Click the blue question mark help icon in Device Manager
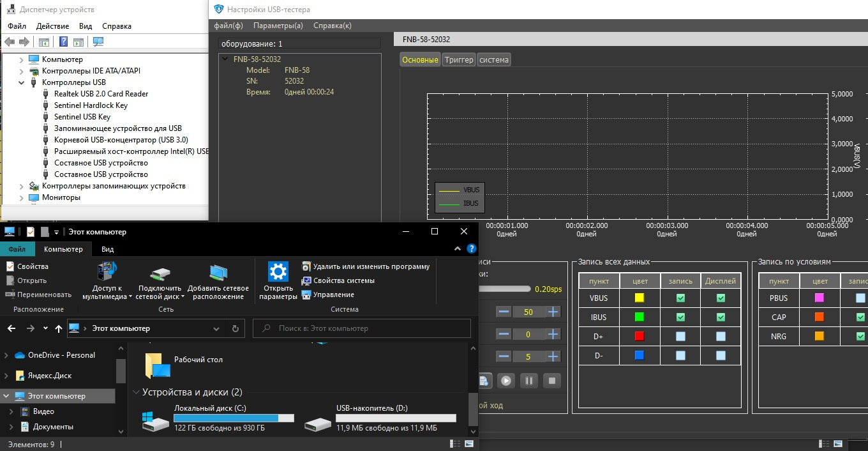Screen dimensions: 868x451 pyautogui.click(x=63, y=42)
